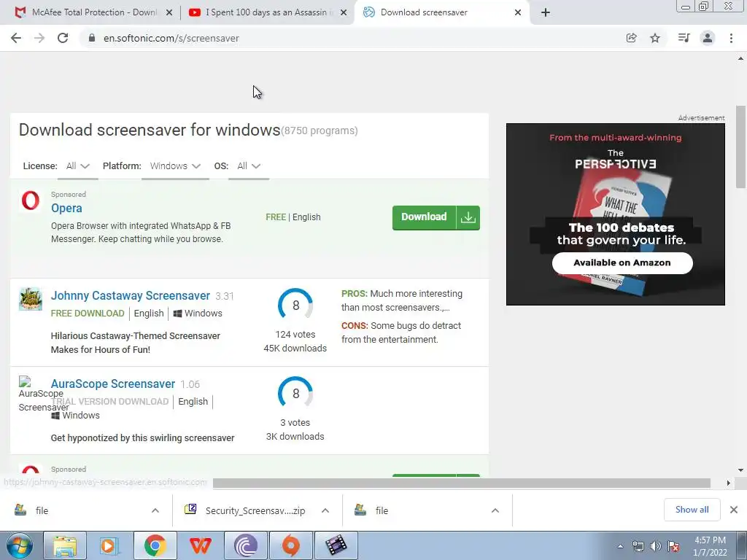Open the film clapper taskbar app

click(336, 545)
